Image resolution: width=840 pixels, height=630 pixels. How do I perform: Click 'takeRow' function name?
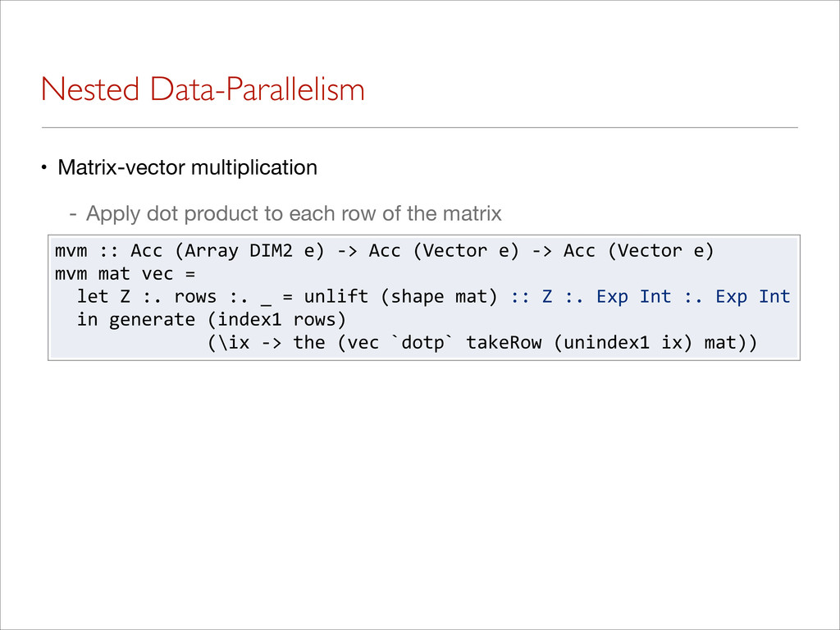[x=504, y=343]
